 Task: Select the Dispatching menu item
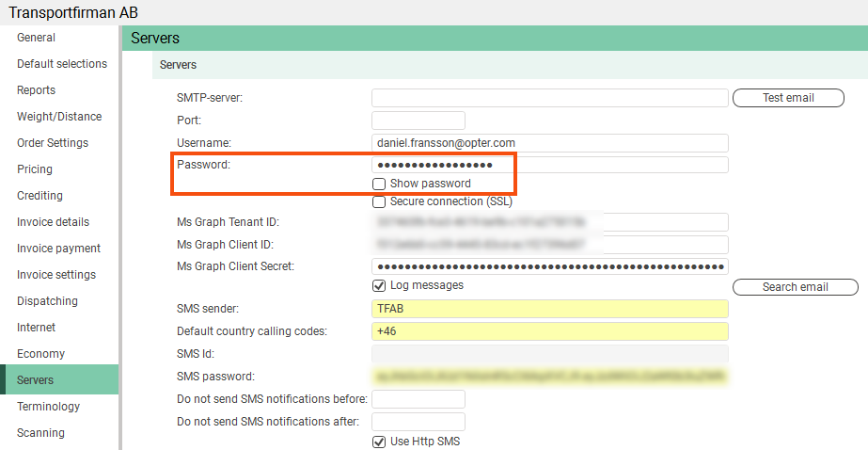tap(47, 301)
